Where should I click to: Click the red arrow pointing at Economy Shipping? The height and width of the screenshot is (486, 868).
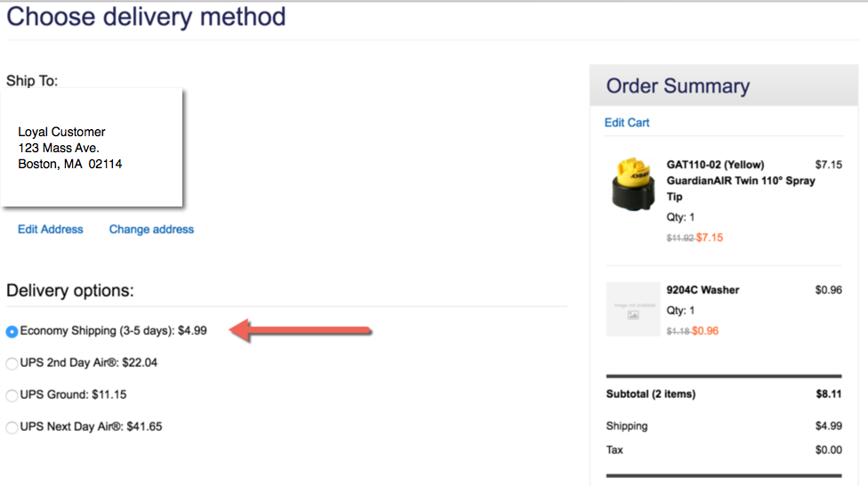pyautogui.click(x=301, y=331)
